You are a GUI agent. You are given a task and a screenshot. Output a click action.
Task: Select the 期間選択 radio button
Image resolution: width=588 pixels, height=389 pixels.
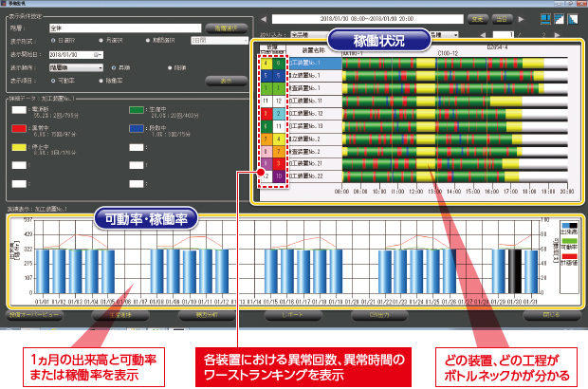[x=148, y=40]
